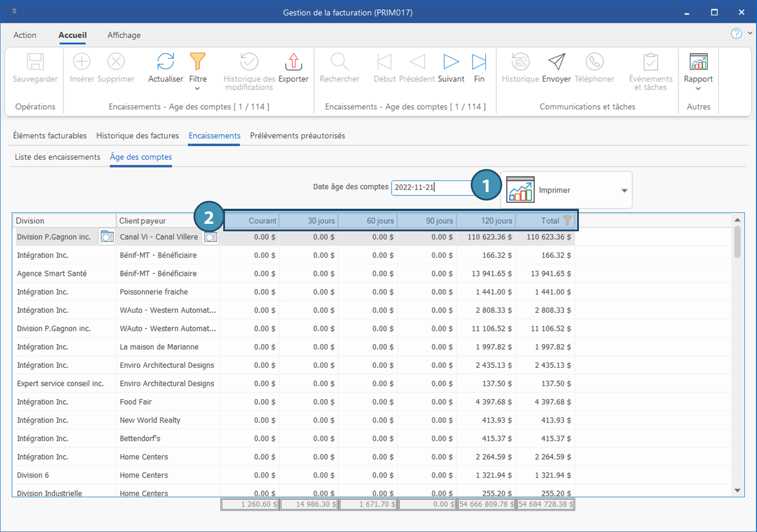
Task: Open the Imprimer dropdown arrow
Action: click(x=624, y=190)
